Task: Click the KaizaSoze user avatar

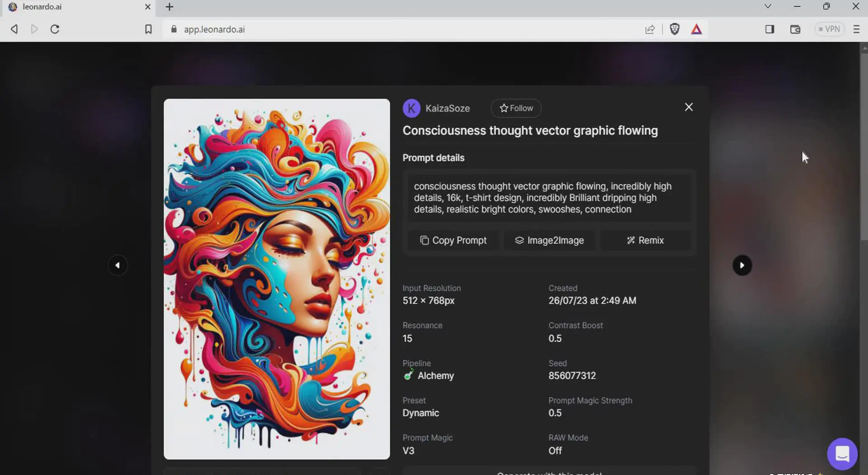Action: (x=411, y=108)
